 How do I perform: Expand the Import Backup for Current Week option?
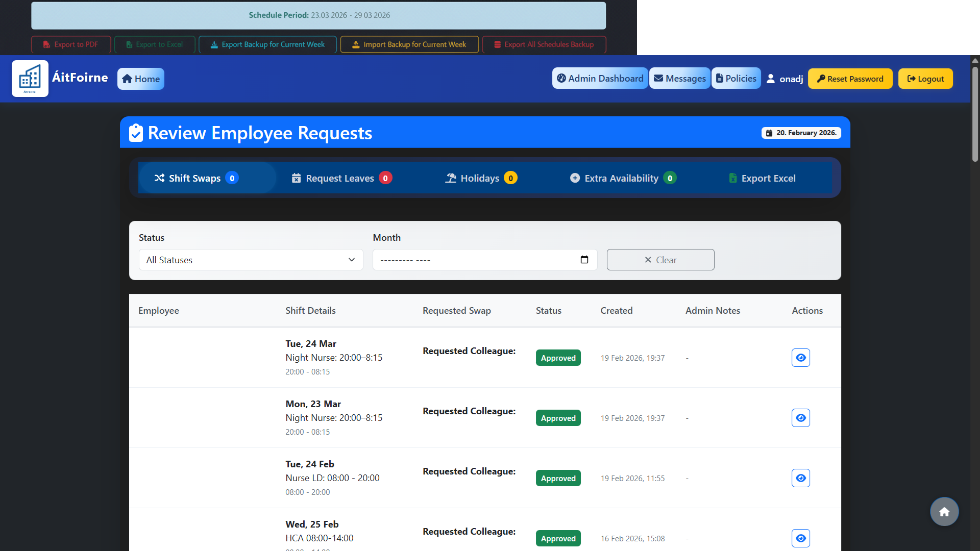409,44
